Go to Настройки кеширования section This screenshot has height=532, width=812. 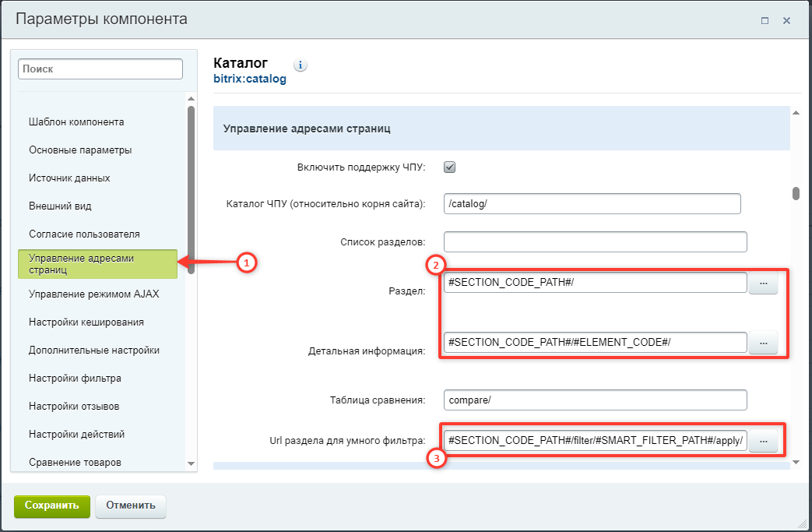[x=86, y=322]
